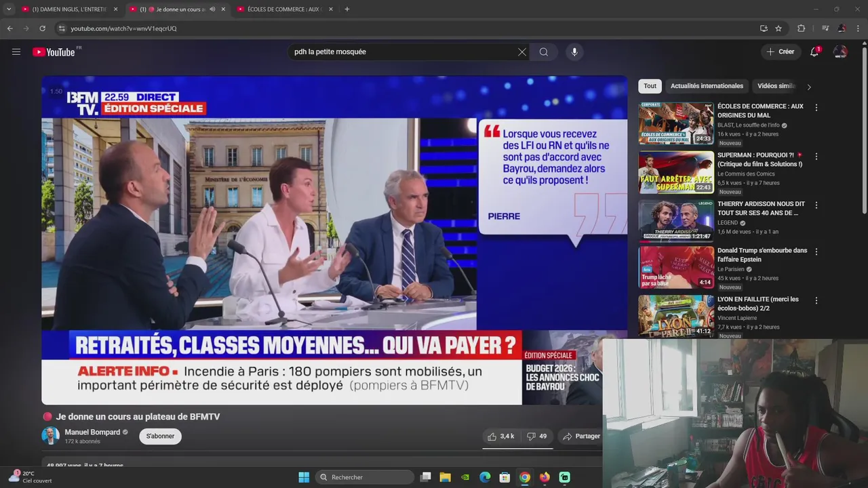Dislike the video with thumbs down
This screenshot has height=488, width=868.
click(537, 436)
